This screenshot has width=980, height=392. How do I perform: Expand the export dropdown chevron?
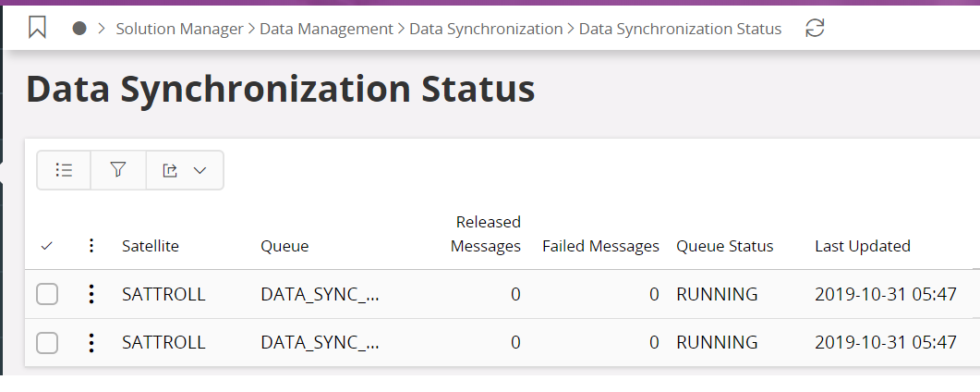pyautogui.click(x=200, y=170)
